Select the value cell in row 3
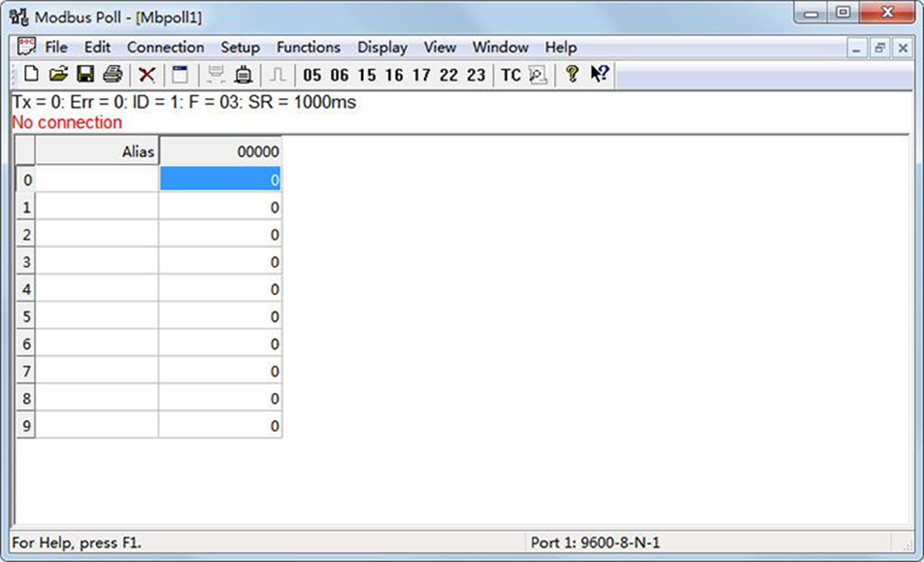This screenshot has height=562, width=924. coord(220,261)
